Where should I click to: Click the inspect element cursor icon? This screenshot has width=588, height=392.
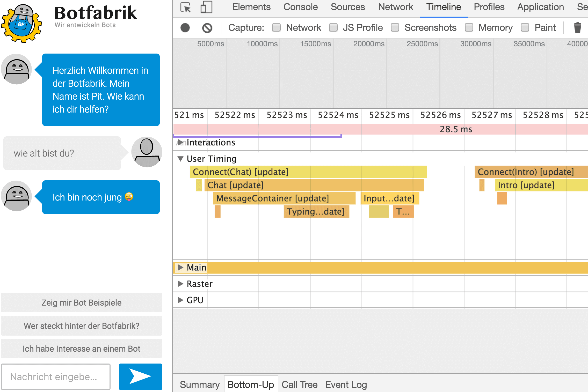point(185,7)
